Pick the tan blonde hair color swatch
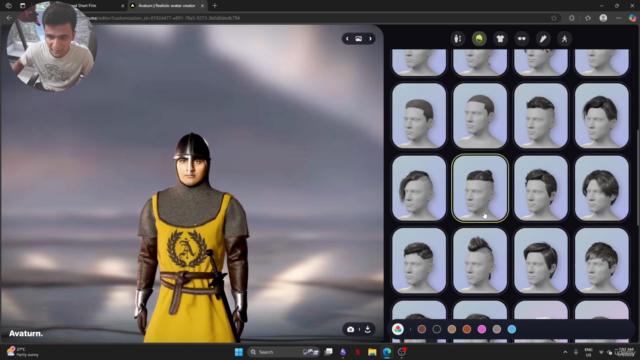The width and height of the screenshot is (640, 360). [x=452, y=329]
